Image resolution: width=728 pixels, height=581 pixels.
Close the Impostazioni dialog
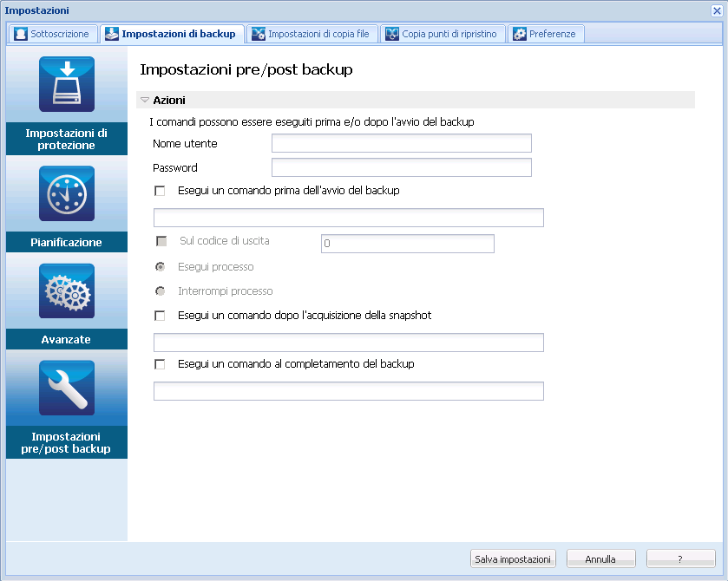(717, 10)
